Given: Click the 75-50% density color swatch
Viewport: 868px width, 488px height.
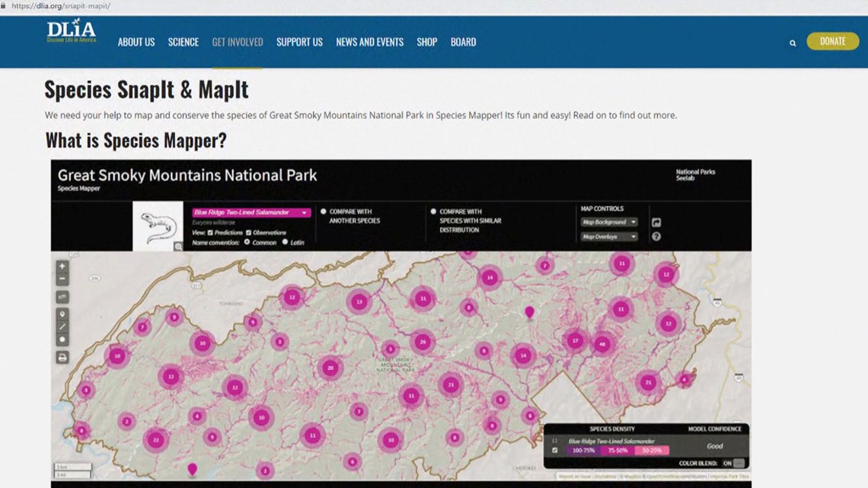Looking at the screenshot, I should [x=617, y=451].
